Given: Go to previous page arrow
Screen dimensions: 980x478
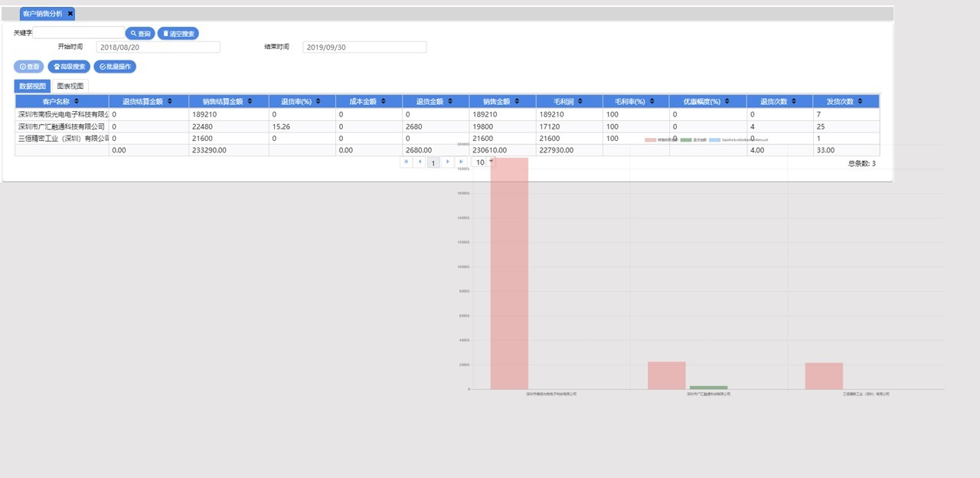Looking at the screenshot, I should coord(420,162).
